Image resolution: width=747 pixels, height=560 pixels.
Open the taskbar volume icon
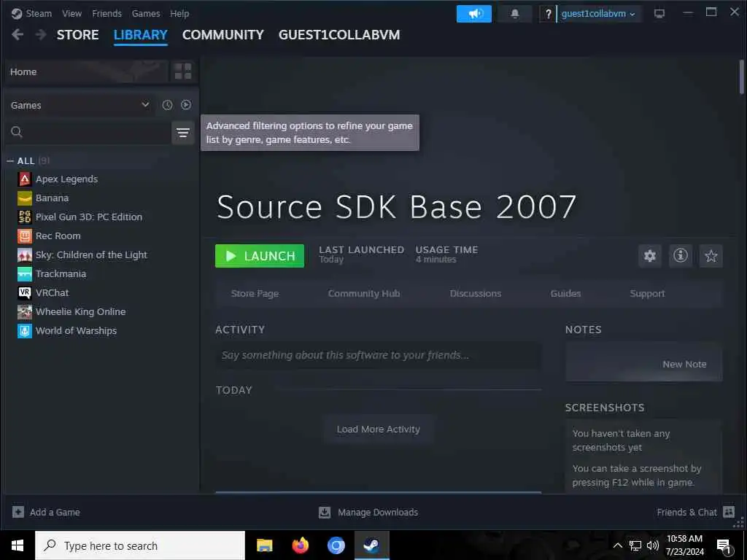coord(653,545)
